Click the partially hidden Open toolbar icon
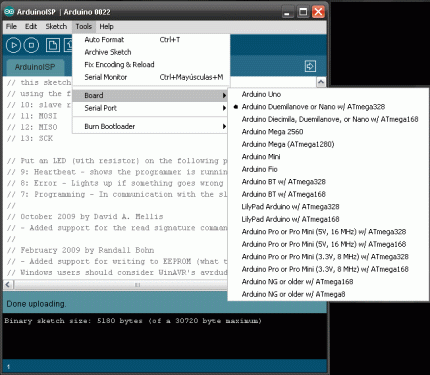Viewport: 430px width, 375px height. 68,45
